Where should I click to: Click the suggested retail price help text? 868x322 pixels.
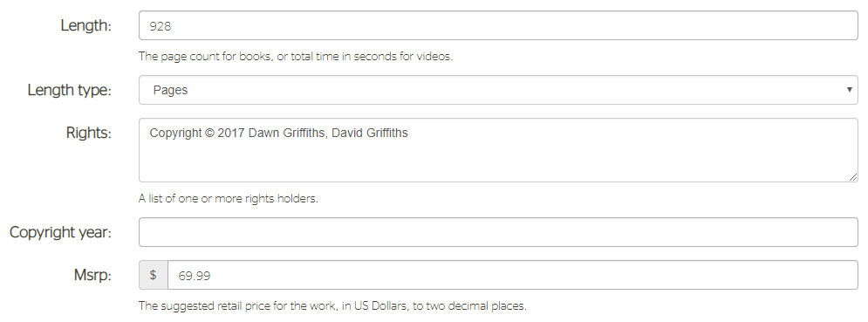(x=332, y=306)
